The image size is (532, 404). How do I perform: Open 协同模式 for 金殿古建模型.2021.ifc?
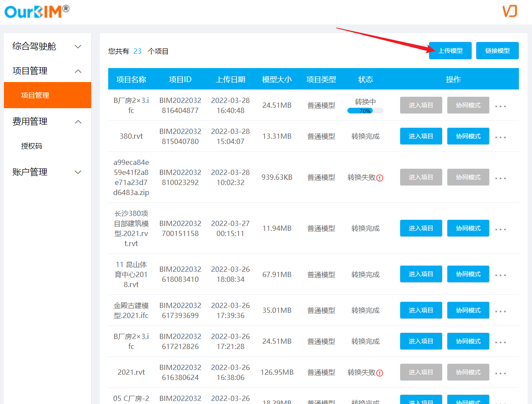[468, 310]
